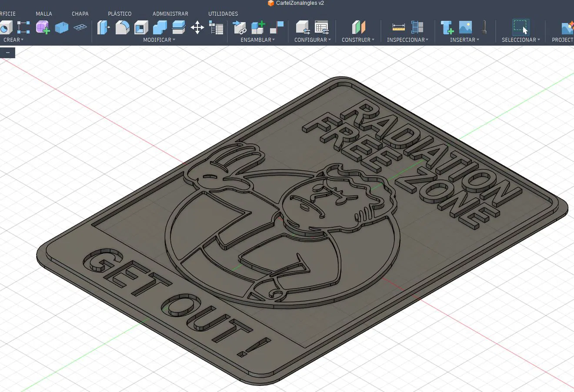This screenshot has width=574, height=392.
Task: Select the CartelZonaIngles v2 document title
Action: (300, 3)
